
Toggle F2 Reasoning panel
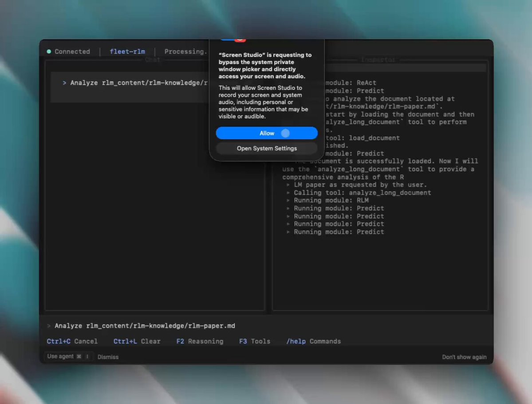(x=200, y=341)
